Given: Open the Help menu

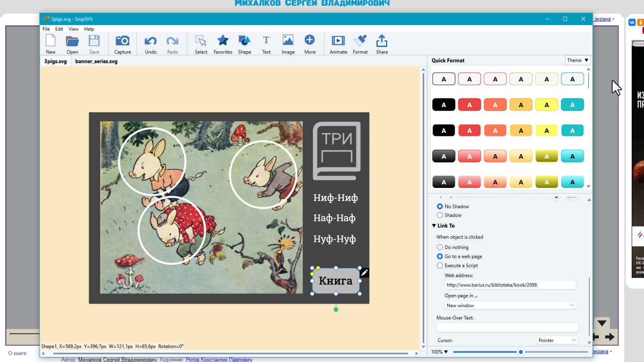Looking at the screenshot, I should pyautogui.click(x=89, y=29).
